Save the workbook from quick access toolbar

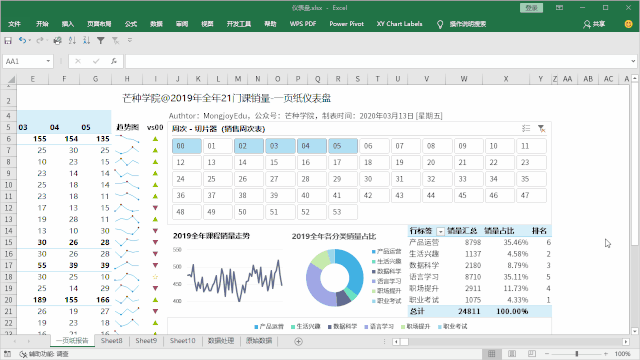pos(8,40)
